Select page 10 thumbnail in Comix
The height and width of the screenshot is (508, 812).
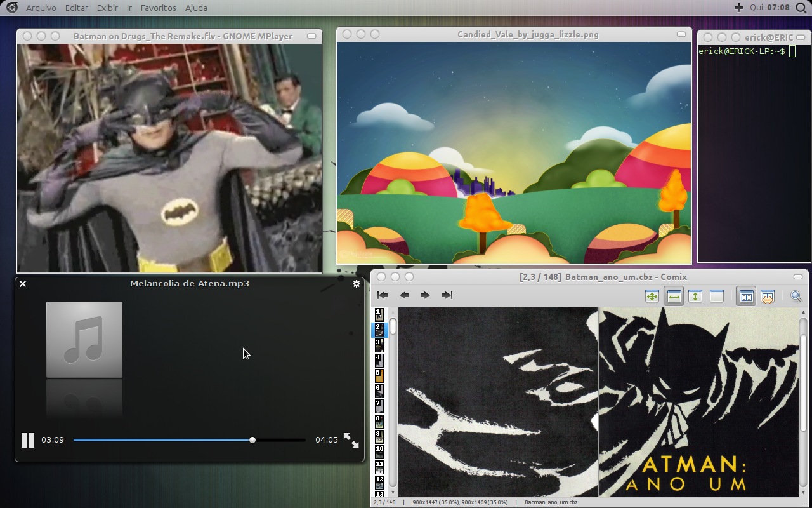pos(379,452)
